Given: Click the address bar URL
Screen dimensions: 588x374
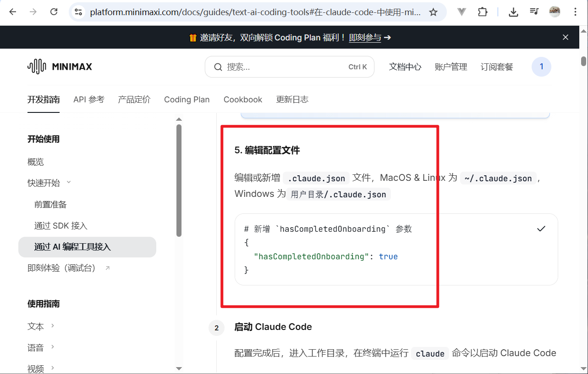Looking at the screenshot, I should point(255,12).
